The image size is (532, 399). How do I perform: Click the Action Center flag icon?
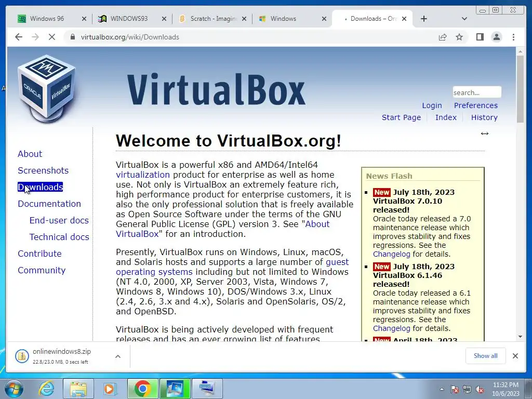(455, 390)
